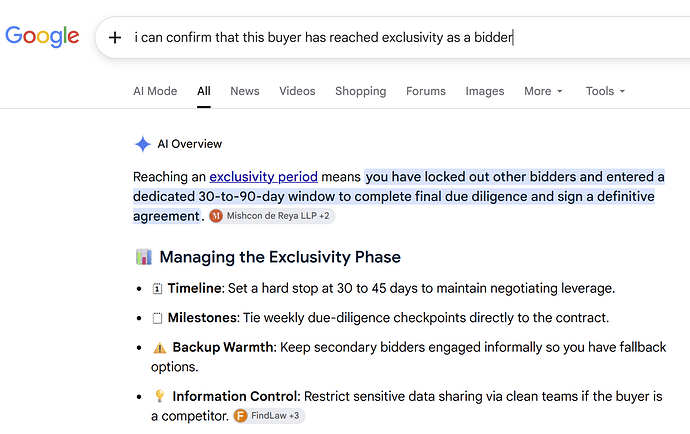Image resolution: width=690 pixels, height=434 pixels.
Task: Click the FindLaw source logo icon
Action: pos(240,416)
